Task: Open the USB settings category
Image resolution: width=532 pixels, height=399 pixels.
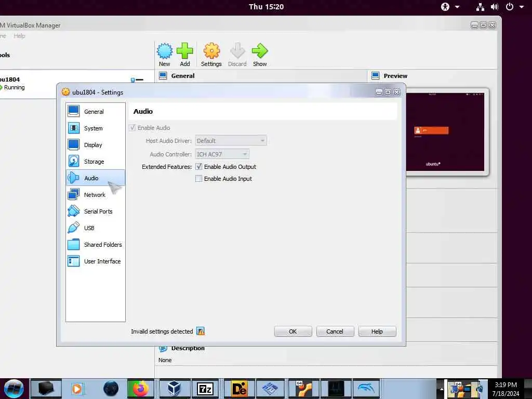Action: [x=96, y=228]
